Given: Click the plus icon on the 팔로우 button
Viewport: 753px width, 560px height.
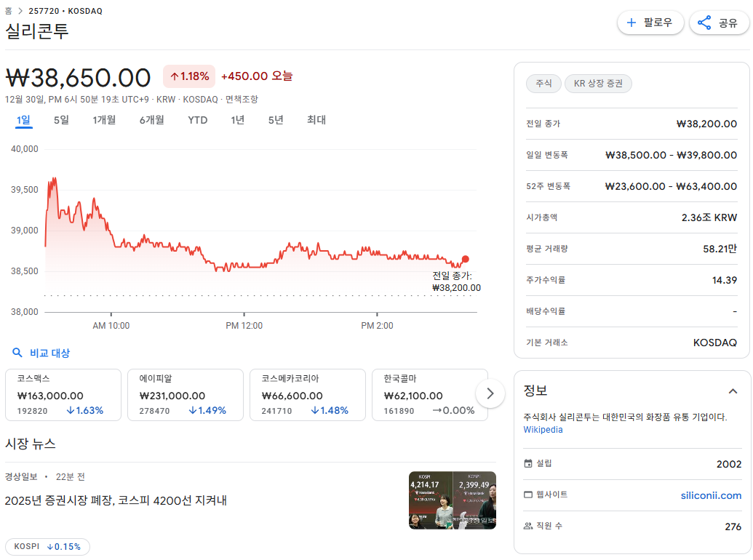Looking at the screenshot, I should point(632,23).
